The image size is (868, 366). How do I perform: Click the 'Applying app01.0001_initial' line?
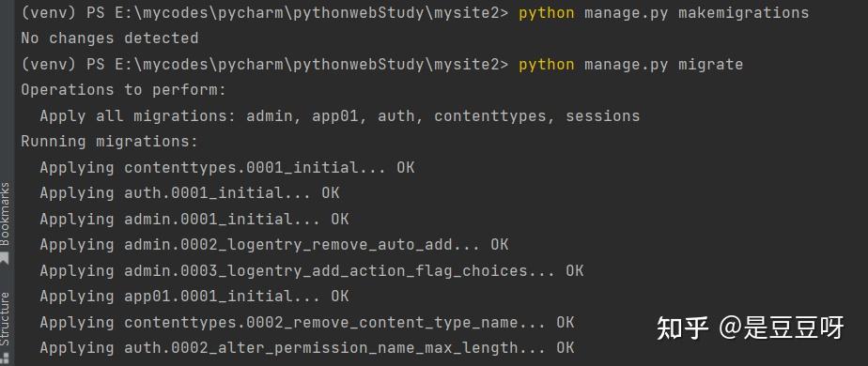pos(194,297)
